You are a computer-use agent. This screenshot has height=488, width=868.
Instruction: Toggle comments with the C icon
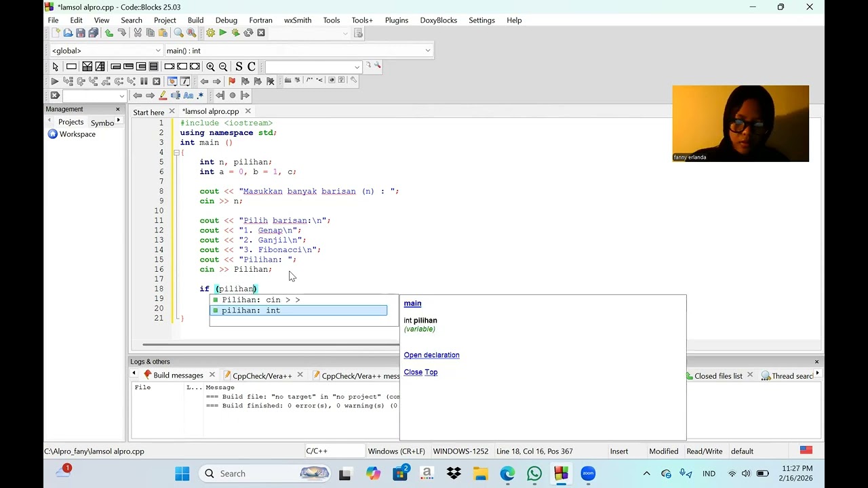[252, 66]
